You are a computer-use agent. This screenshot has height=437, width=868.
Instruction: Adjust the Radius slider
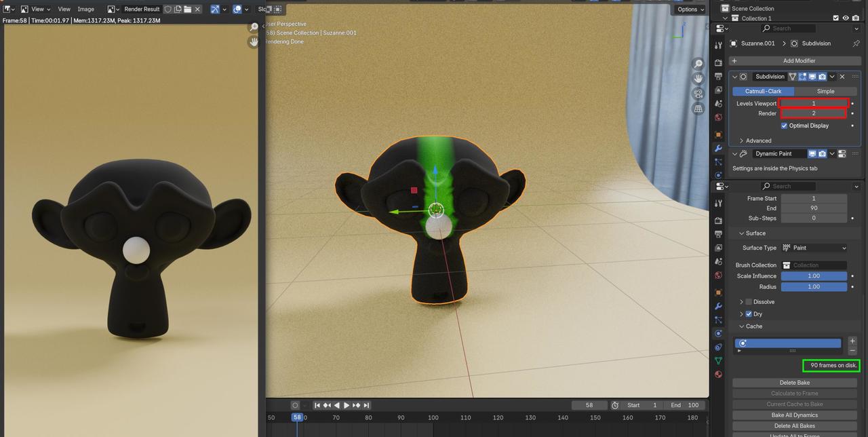click(x=814, y=287)
